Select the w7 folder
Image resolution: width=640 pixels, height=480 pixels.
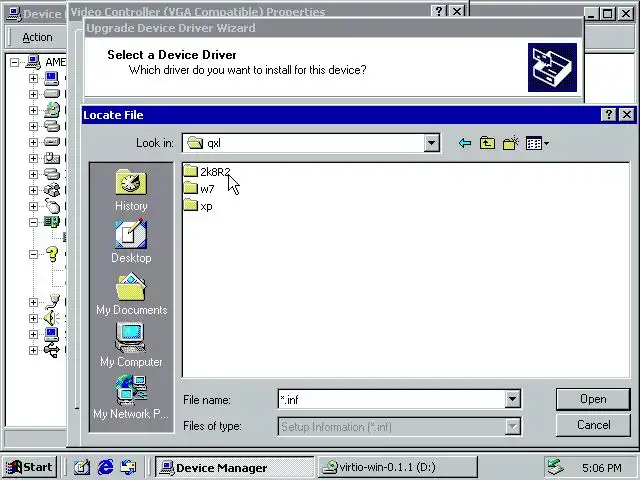pyautogui.click(x=199, y=189)
